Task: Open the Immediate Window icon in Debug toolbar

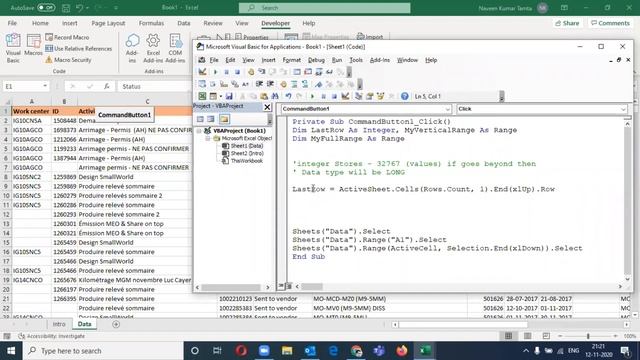Action: [x=308, y=72]
